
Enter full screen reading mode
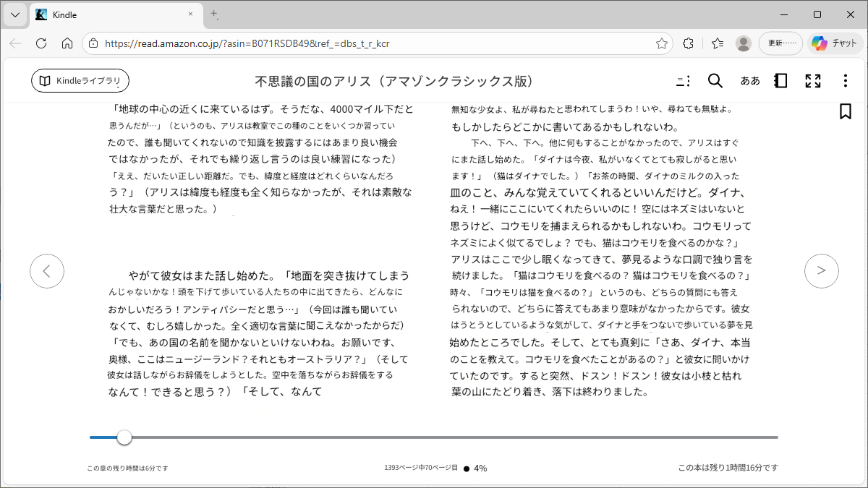coord(813,81)
